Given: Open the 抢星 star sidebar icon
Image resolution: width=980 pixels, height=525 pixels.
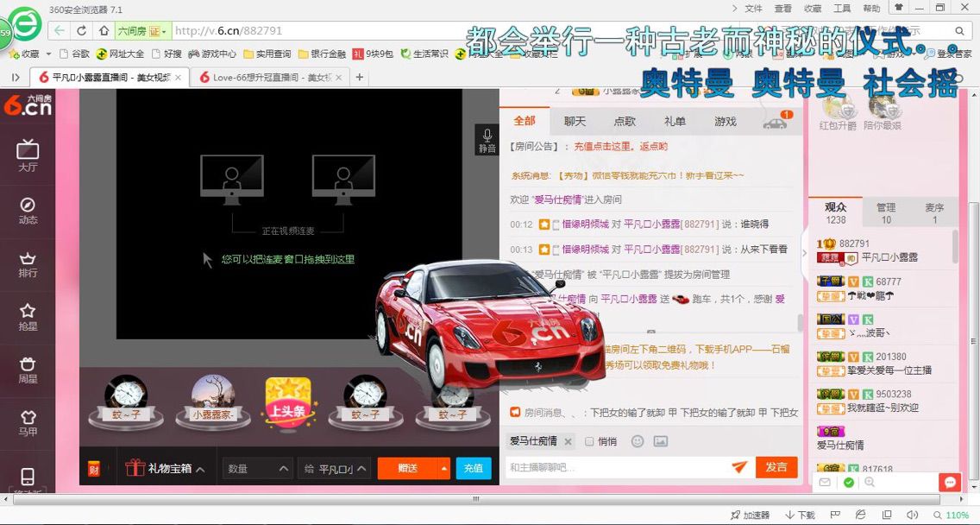Looking at the screenshot, I should (x=28, y=318).
